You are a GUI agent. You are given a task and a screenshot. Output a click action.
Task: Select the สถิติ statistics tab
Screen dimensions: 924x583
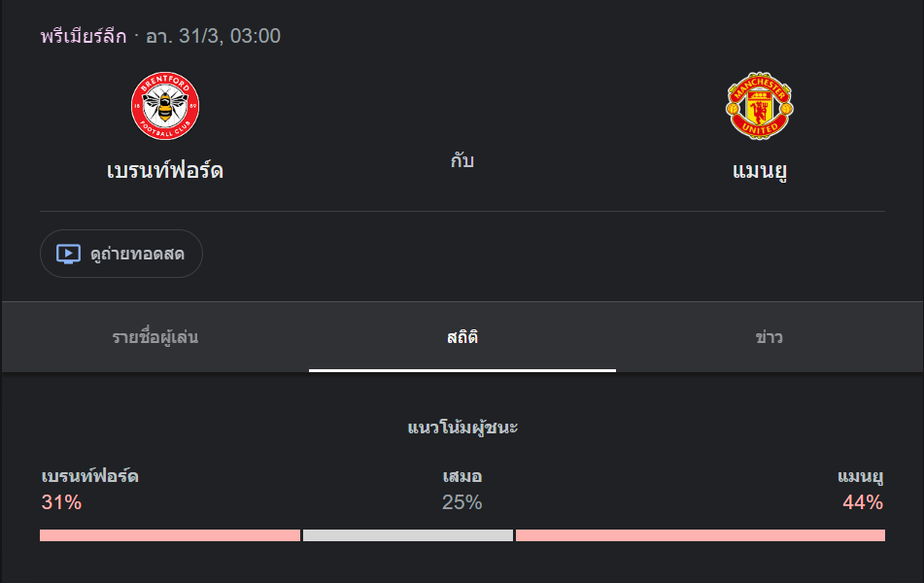[462, 337]
